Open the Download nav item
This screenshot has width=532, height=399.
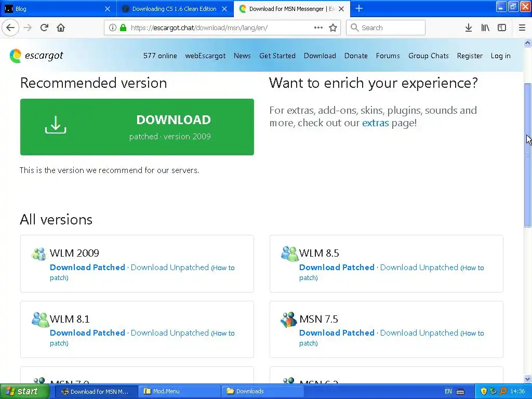tap(320, 56)
